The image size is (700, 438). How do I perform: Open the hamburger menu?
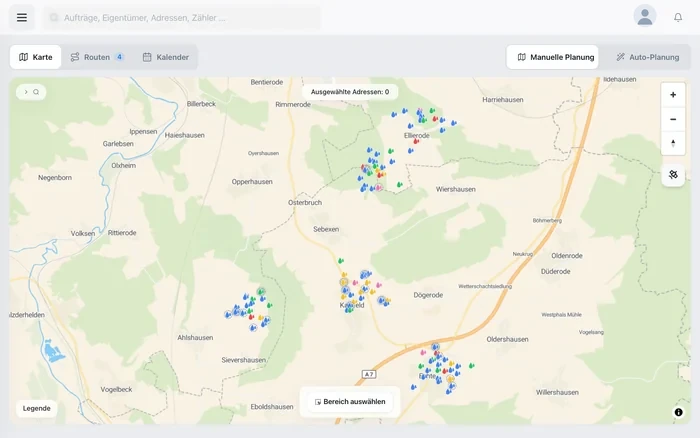(x=22, y=17)
